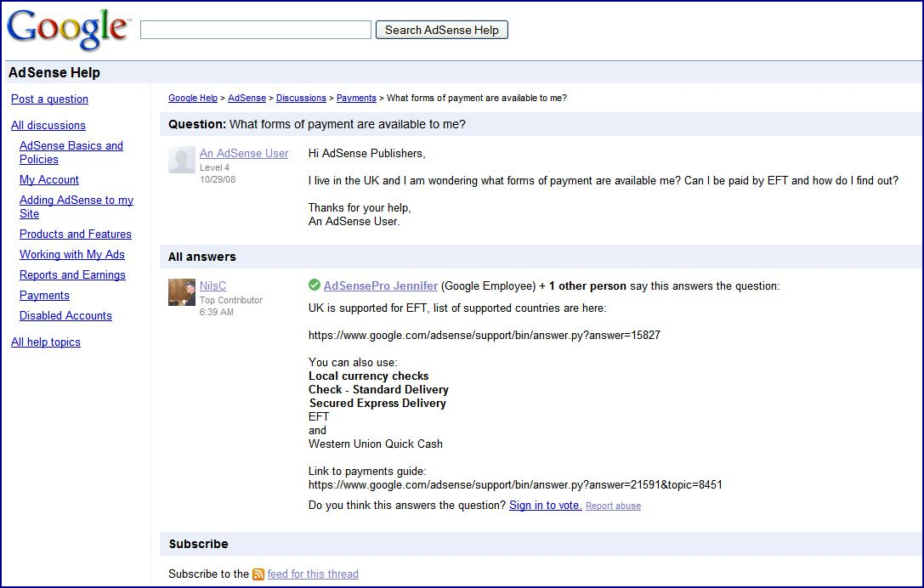Click the 'Western Union Quick Cash' text
This screenshot has height=588, width=924.
coord(376,444)
